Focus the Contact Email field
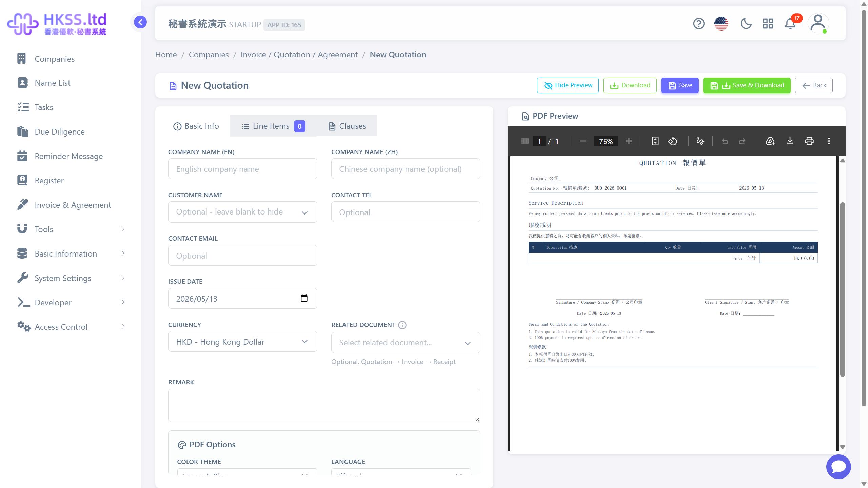The image size is (868, 488). pyautogui.click(x=242, y=256)
